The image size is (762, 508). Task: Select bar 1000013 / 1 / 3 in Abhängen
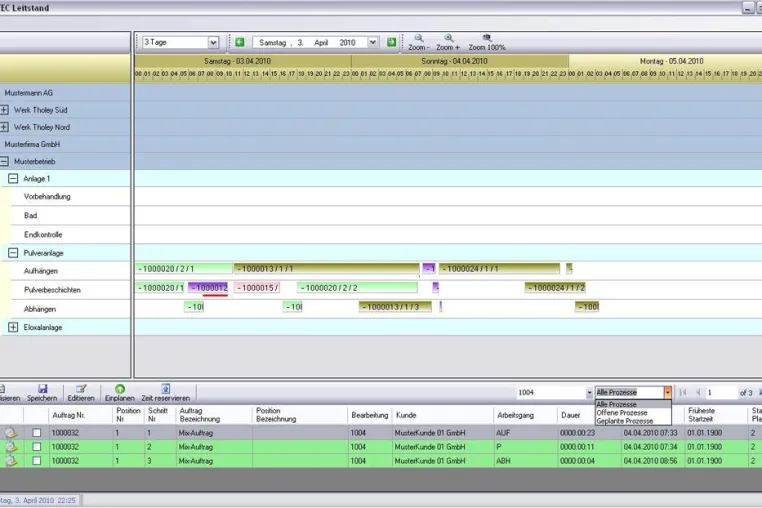click(x=395, y=307)
